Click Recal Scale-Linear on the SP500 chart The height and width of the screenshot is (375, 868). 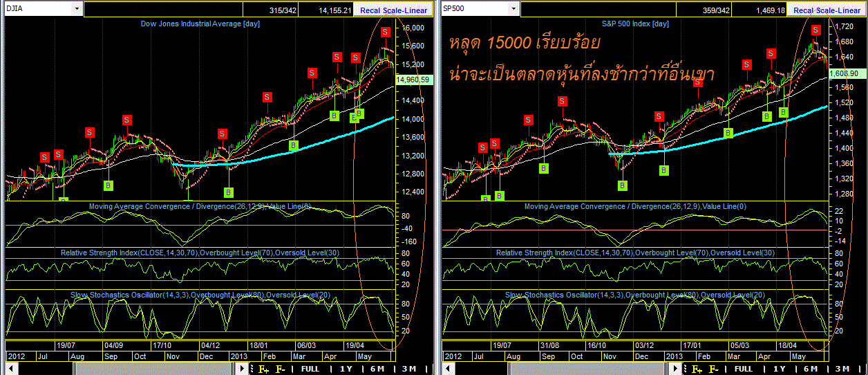tap(827, 10)
